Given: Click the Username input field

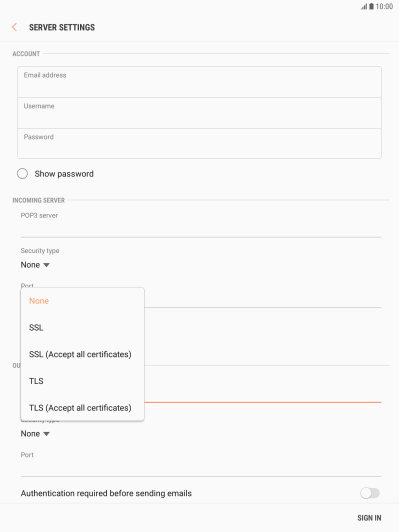Looking at the screenshot, I should pyautogui.click(x=200, y=113).
